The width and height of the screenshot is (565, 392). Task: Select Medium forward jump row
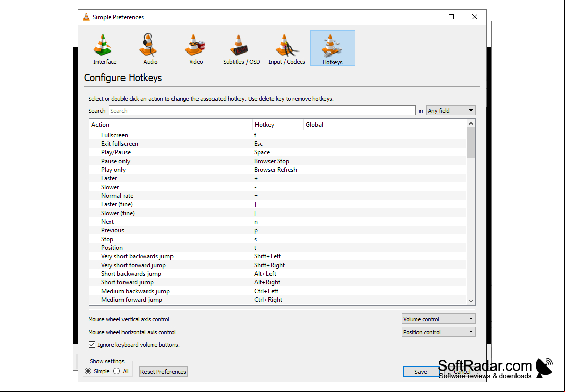pos(278,300)
